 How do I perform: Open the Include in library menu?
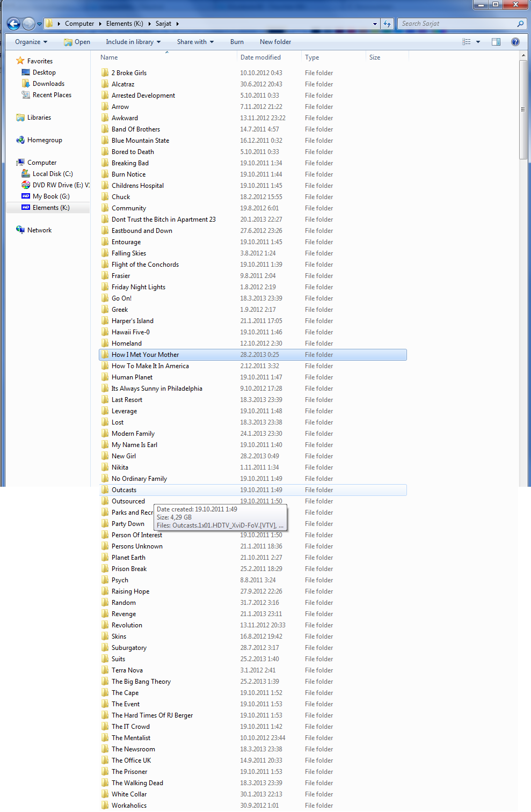pos(133,42)
